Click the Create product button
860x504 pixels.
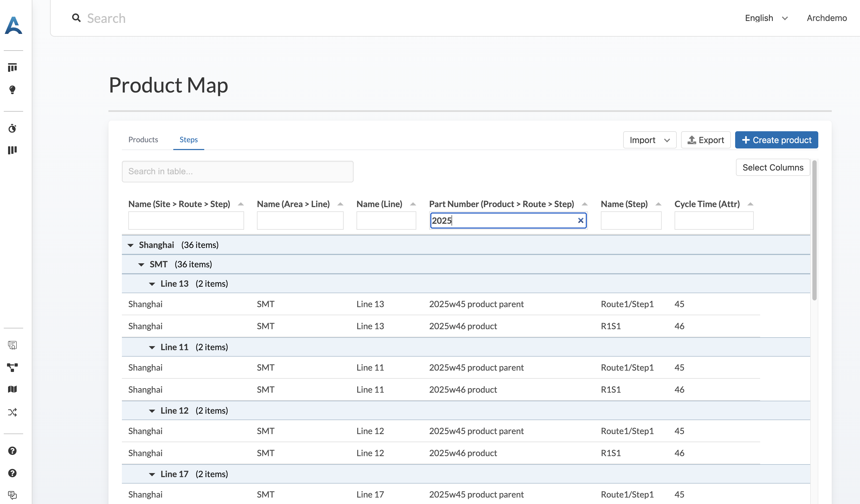(776, 140)
